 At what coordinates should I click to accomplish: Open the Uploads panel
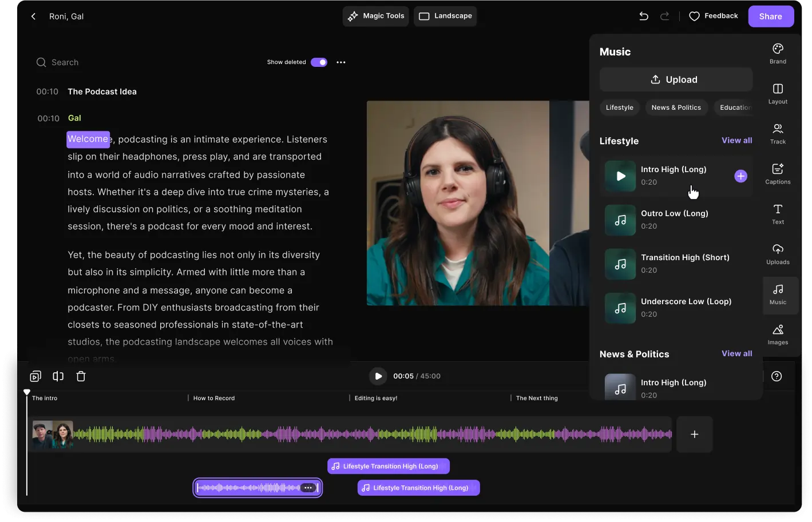coord(778,254)
